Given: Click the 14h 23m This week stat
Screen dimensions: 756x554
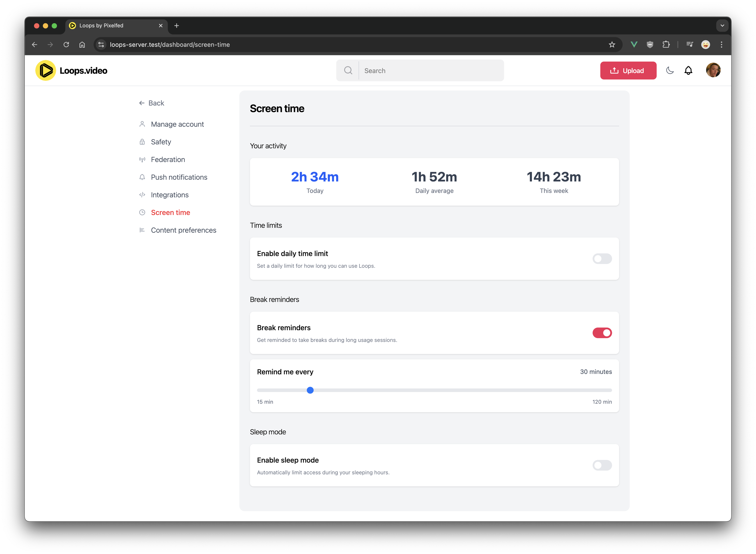Looking at the screenshot, I should pos(554,182).
